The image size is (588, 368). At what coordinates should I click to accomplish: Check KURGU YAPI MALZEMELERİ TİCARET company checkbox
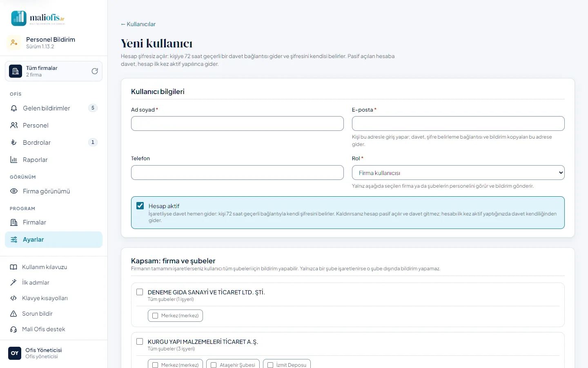coord(140,341)
